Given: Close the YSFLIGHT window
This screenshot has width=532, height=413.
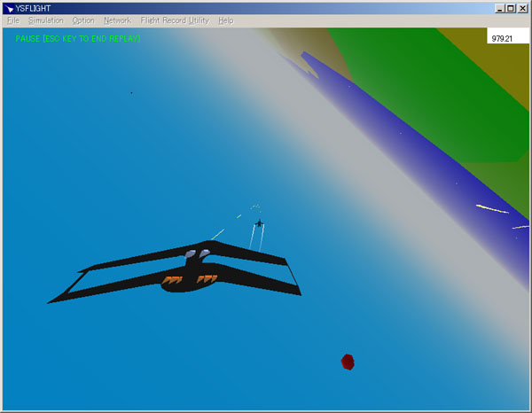Looking at the screenshot, I should [x=522, y=9].
